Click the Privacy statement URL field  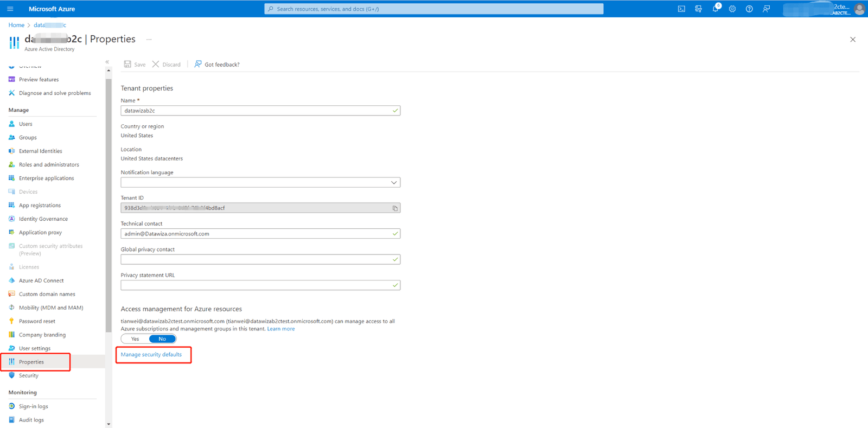pyautogui.click(x=260, y=285)
